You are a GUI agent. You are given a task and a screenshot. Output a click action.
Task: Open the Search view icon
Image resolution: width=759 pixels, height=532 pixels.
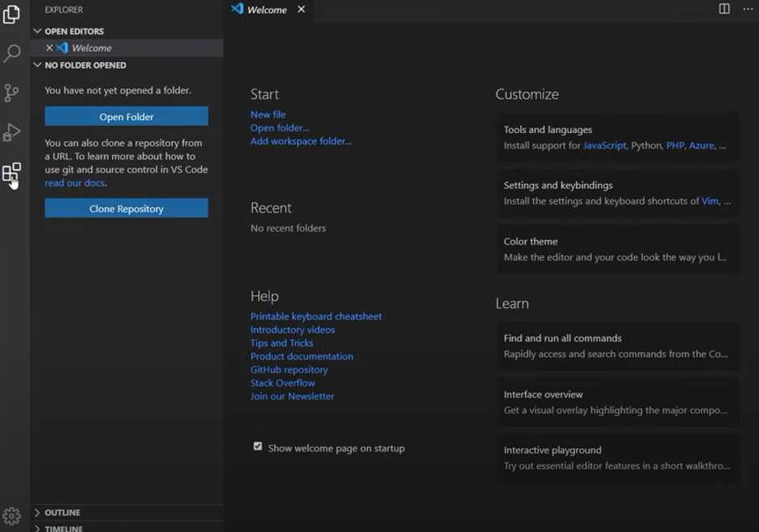11,52
